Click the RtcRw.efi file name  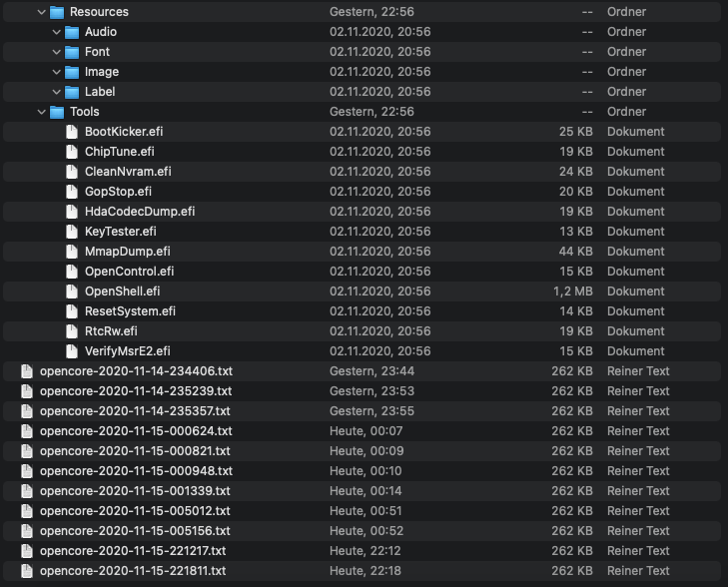111,331
